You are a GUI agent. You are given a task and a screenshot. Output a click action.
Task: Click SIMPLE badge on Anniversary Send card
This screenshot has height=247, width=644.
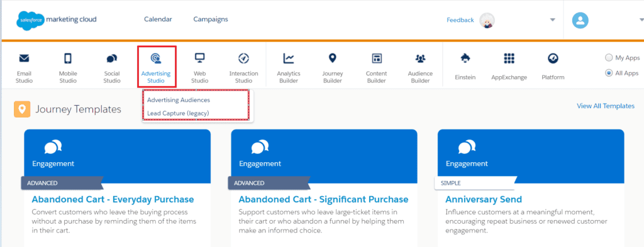click(x=475, y=183)
